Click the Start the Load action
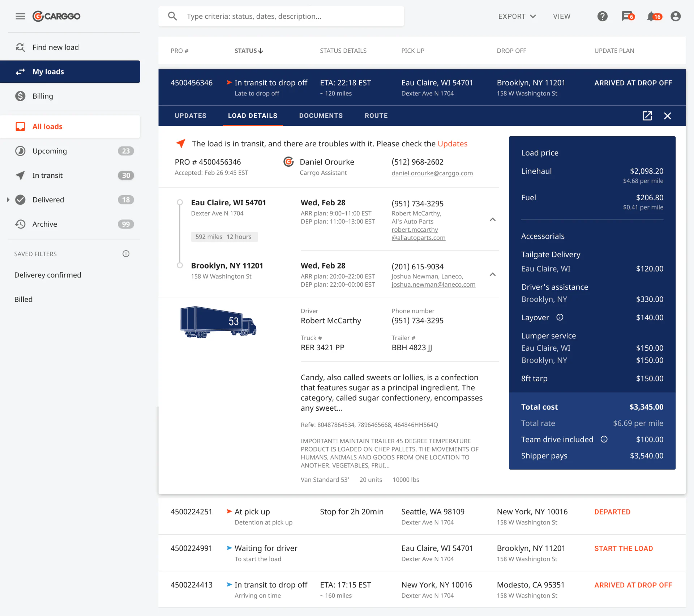This screenshot has height=616, width=694. (623, 548)
